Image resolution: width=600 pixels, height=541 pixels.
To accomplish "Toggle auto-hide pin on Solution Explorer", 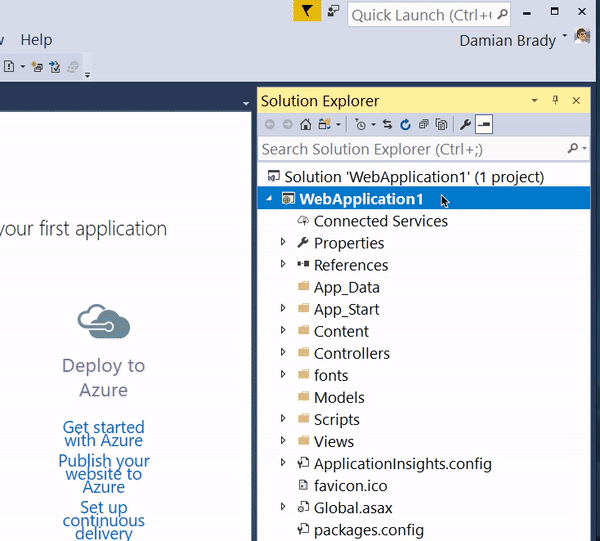I will pyautogui.click(x=555, y=100).
